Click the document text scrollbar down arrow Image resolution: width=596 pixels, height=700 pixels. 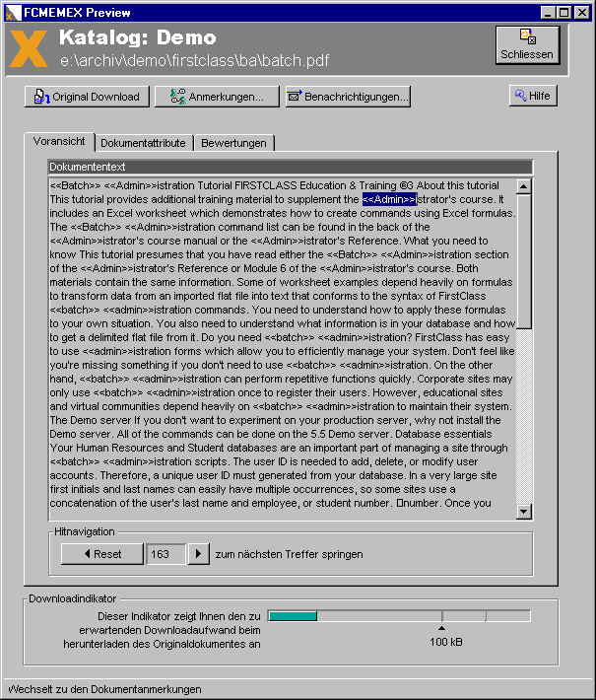pyautogui.click(x=524, y=511)
